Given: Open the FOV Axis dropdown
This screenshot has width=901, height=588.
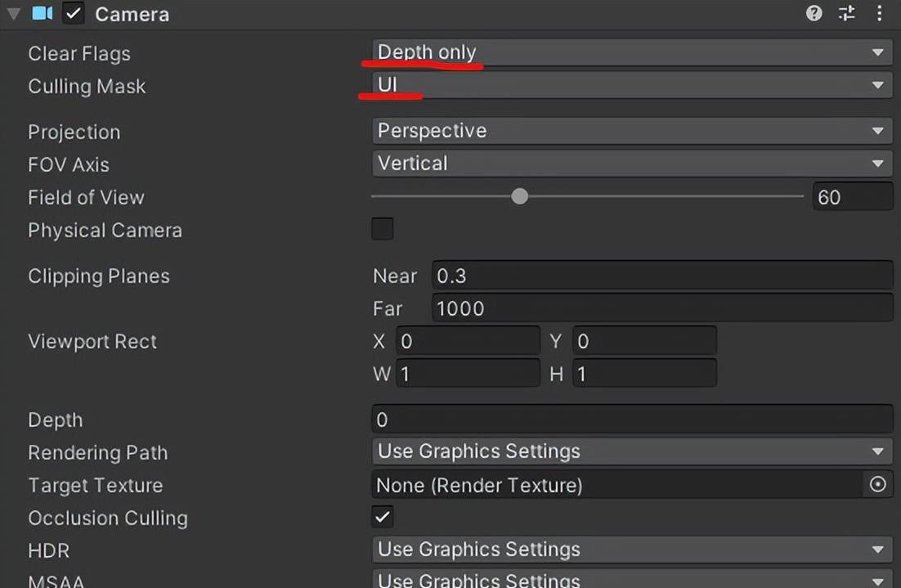Looking at the screenshot, I should (631, 164).
